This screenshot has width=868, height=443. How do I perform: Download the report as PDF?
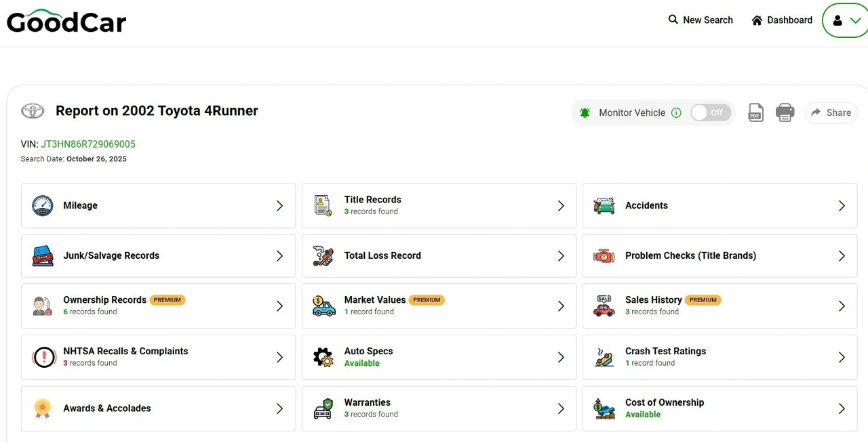point(756,112)
